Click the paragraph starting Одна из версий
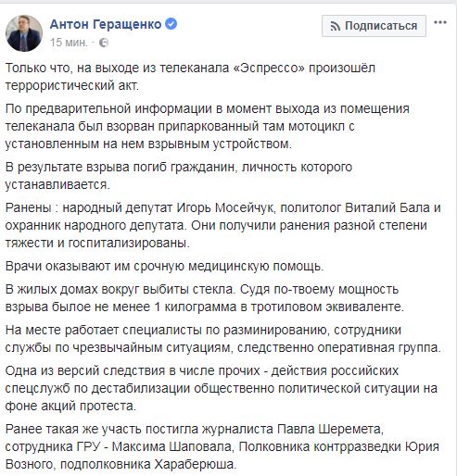Screen dimensions: 457x476 point(222,388)
